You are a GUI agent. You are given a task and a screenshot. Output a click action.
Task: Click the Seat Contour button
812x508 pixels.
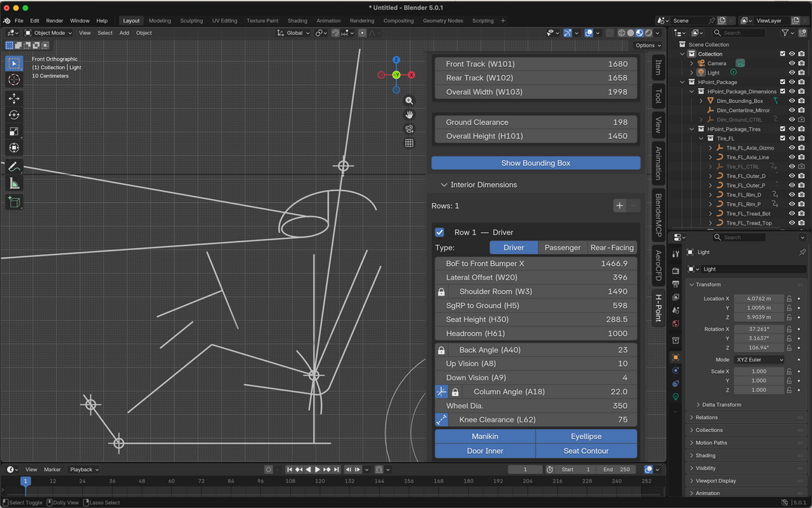[x=586, y=451]
